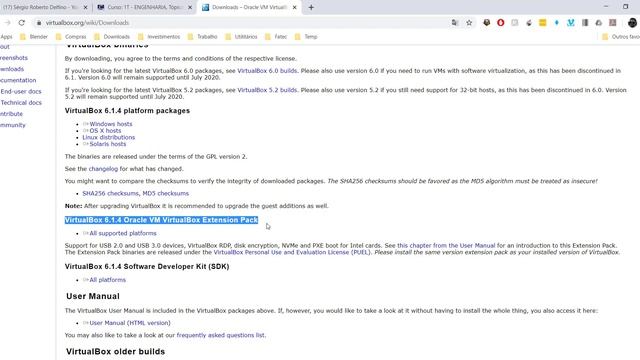Download the Solaris hosts package
The image size is (640, 360).
(104, 144)
